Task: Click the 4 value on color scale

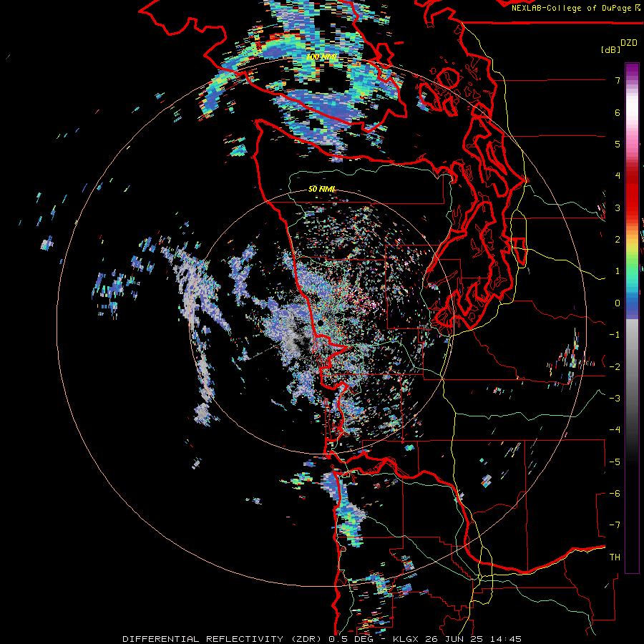Action: tap(618, 175)
